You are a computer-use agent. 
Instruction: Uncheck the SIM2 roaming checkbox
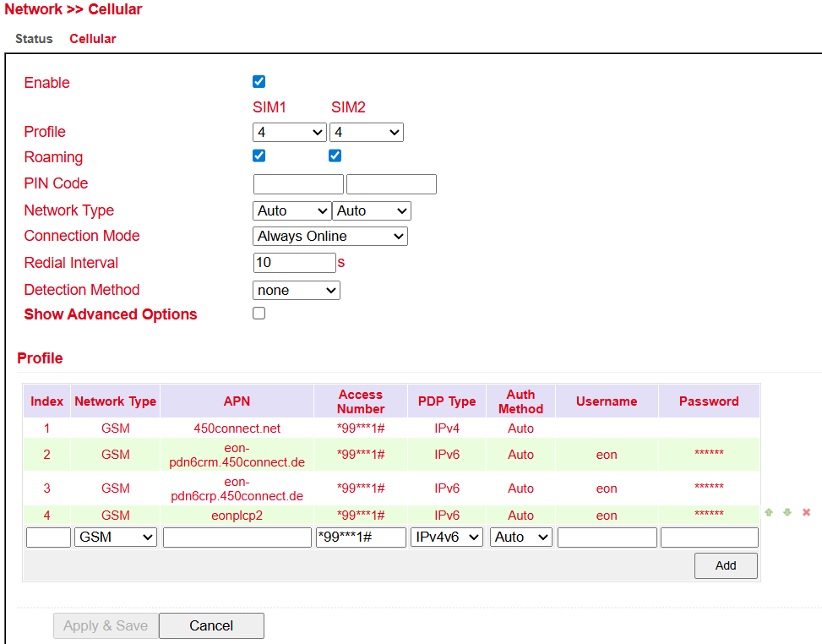click(335, 156)
